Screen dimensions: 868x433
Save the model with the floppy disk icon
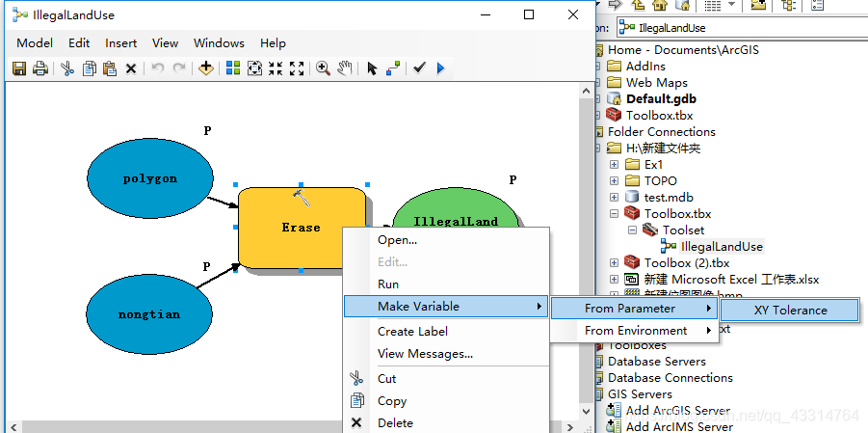tap(19, 68)
